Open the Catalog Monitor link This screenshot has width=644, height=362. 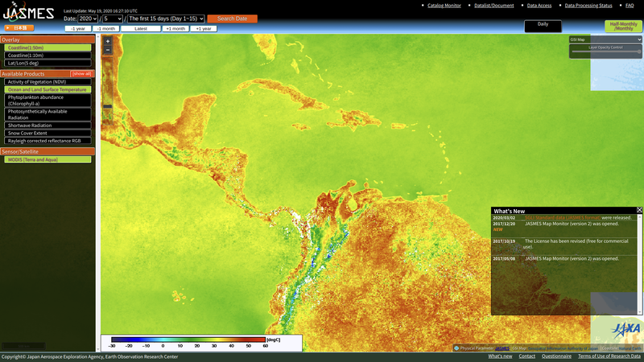[444, 6]
